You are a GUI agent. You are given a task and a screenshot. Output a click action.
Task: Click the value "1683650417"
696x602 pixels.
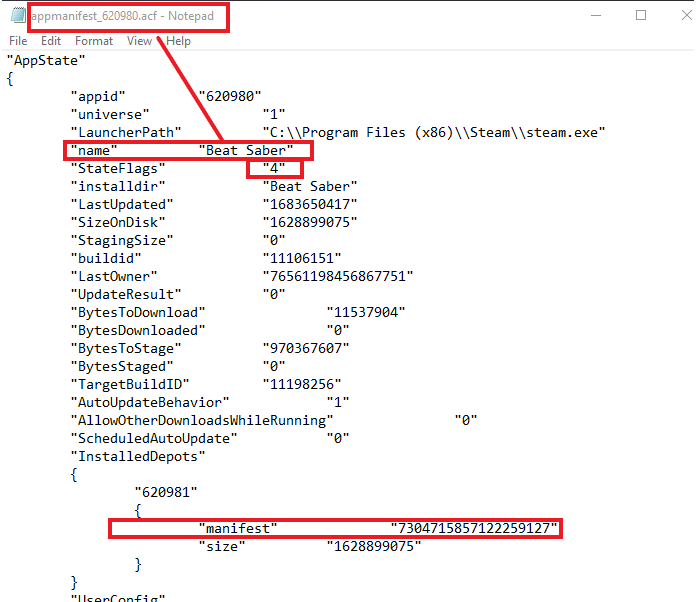310,205
